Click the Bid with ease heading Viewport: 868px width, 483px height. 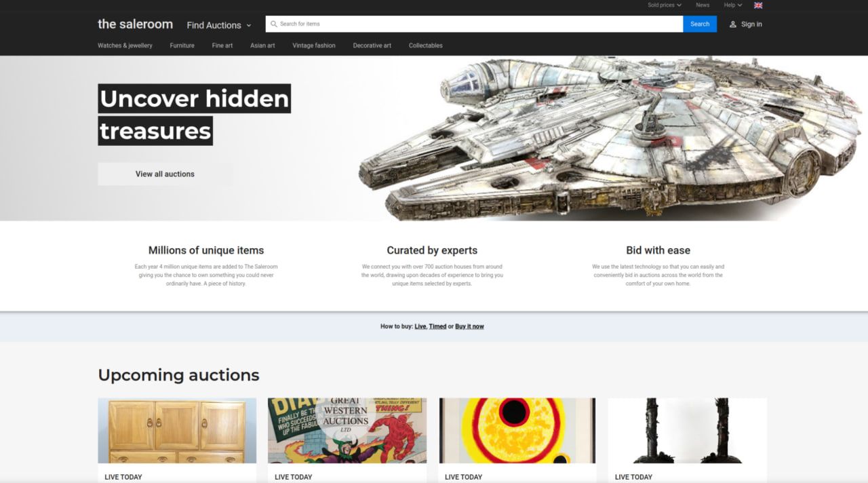[x=658, y=250]
